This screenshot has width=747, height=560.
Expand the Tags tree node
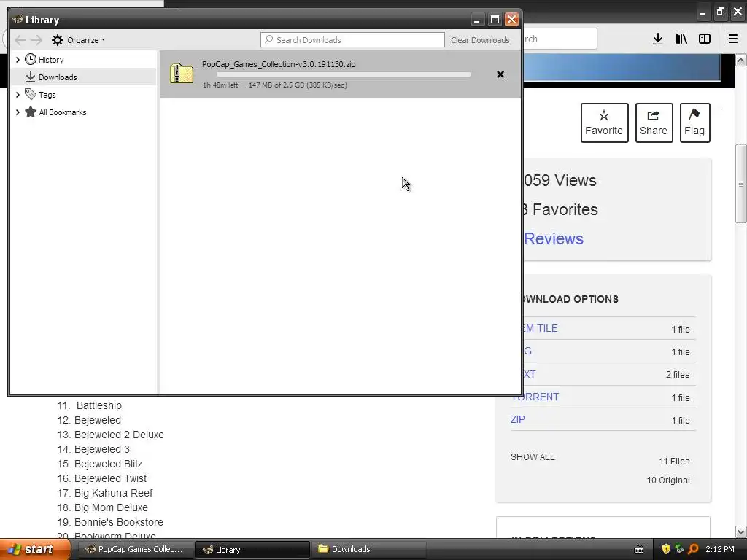[x=18, y=95]
